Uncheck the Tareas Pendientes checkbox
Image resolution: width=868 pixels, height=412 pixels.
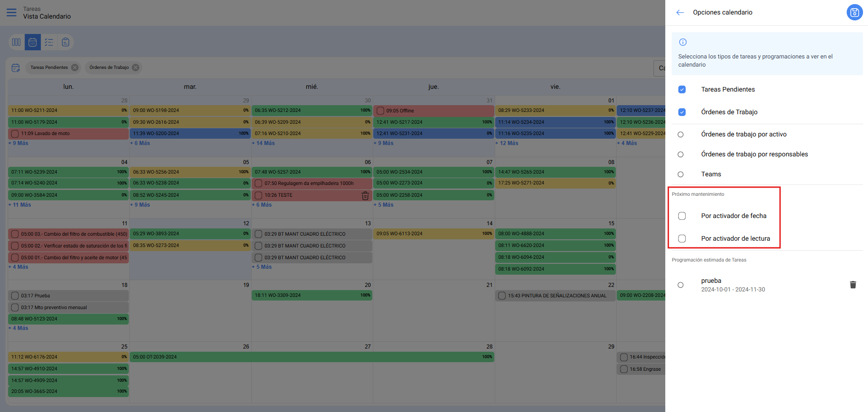(682, 89)
